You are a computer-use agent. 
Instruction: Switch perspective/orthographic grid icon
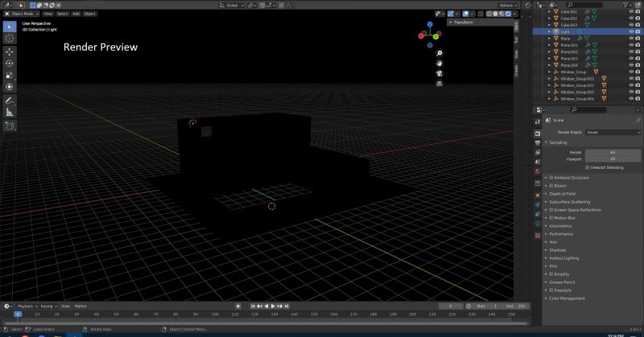439,84
